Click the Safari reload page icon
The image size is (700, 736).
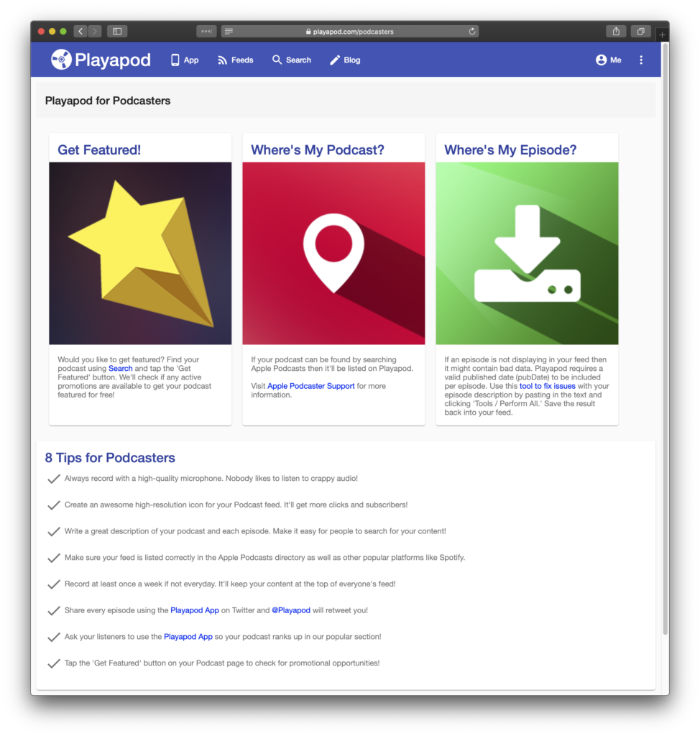click(472, 32)
